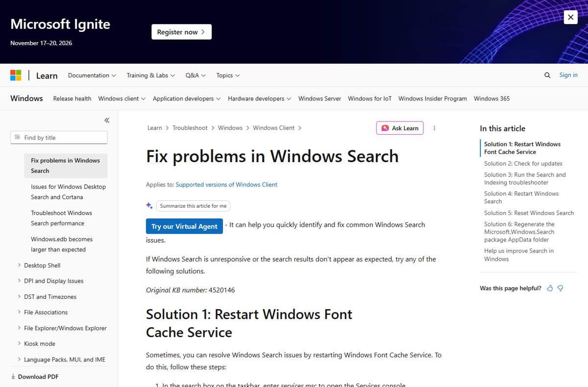Jump to Solution 1: Restart Windows Font Cache Service
Viewport: 588px width, 387px height.
[522, 148]
